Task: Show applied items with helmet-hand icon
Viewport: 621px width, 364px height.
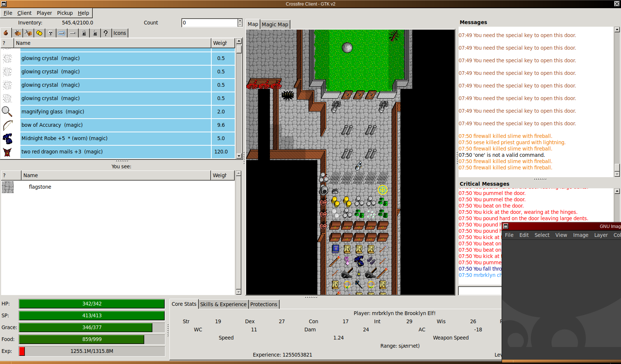Action: [x=17, y=33]
